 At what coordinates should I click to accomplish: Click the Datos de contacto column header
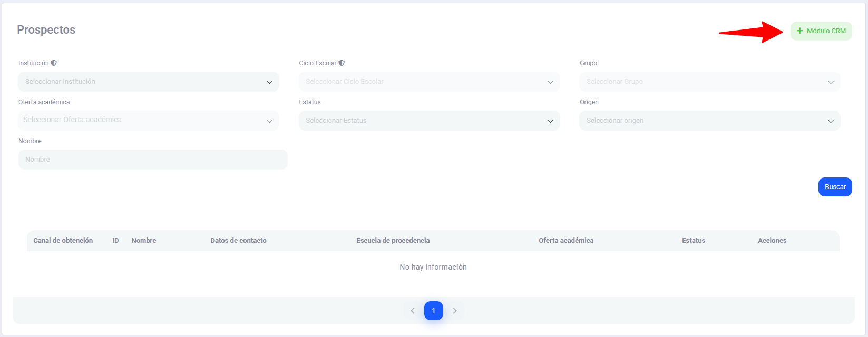pyautogui.click(x=238, y=241)
